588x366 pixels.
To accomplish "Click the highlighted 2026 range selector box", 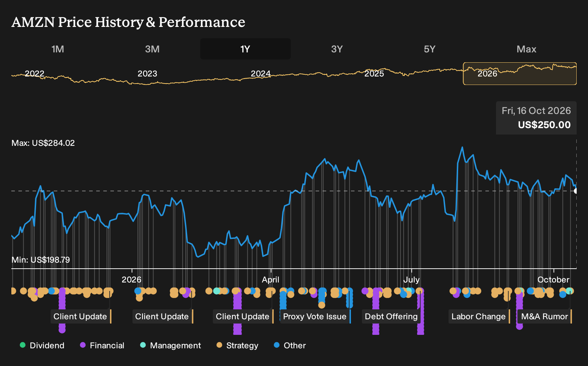I will tap(520, 74).
